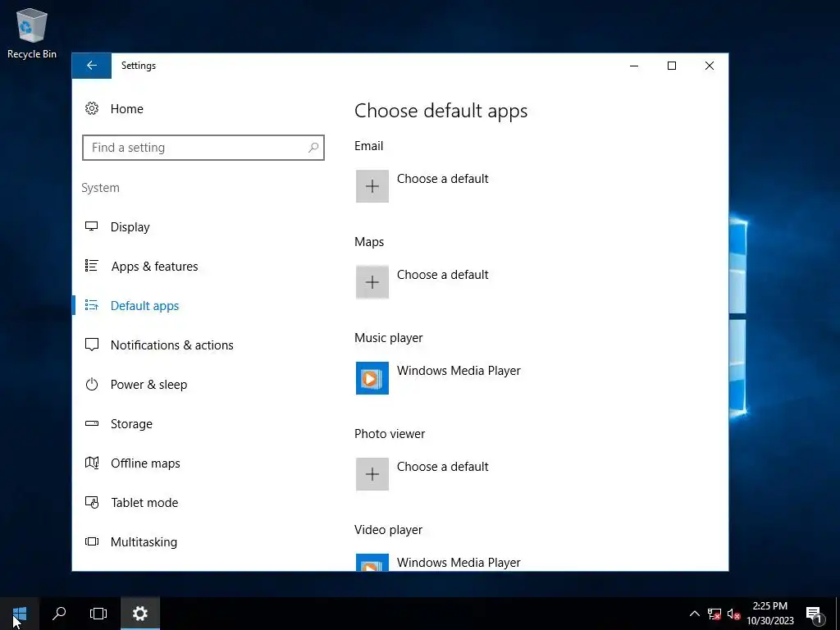840x630 pixels.
Task: Click the magnifier icon in Find a setting
Action: 313,148
